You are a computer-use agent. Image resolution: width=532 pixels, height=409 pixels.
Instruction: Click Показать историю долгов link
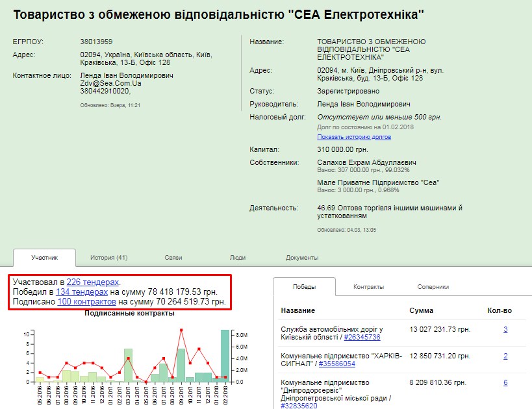pos(354,137)
